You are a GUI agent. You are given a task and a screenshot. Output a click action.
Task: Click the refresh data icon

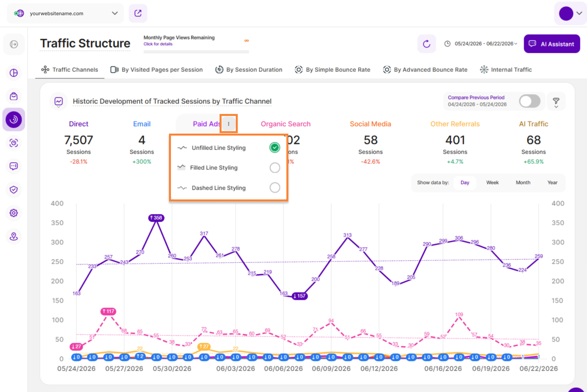[426, 44]
